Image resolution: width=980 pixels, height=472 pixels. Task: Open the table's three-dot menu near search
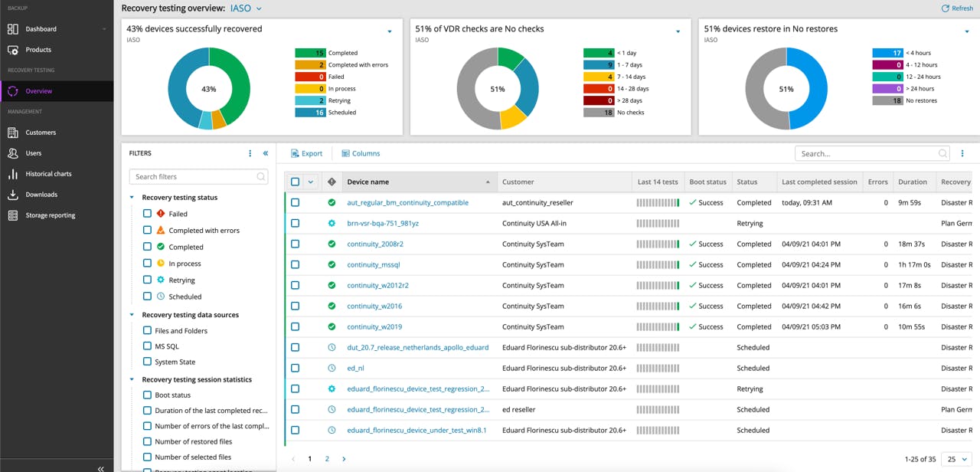pos(962,153)
